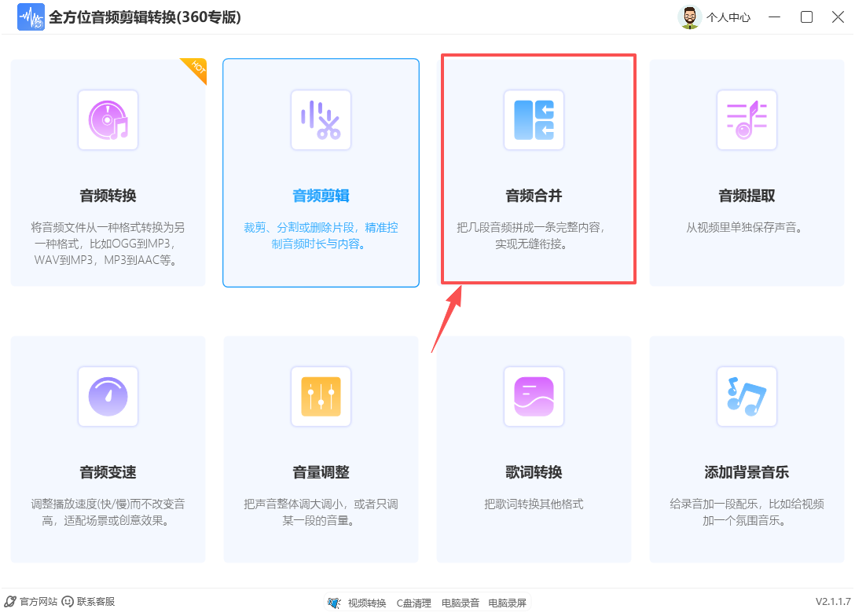Click the 音频提取 extraction icon
Viewport: 855px width, 616px height.
pos(747,120)
